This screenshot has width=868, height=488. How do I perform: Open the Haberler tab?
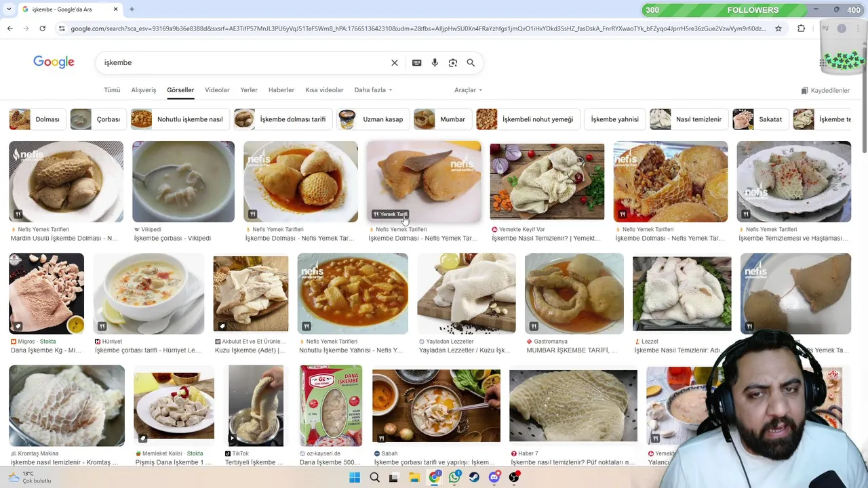coord(281,90)
